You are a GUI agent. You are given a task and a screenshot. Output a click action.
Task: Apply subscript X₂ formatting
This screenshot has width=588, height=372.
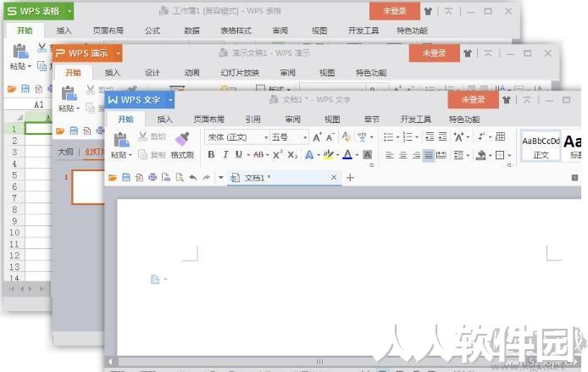tap(292, 154)
